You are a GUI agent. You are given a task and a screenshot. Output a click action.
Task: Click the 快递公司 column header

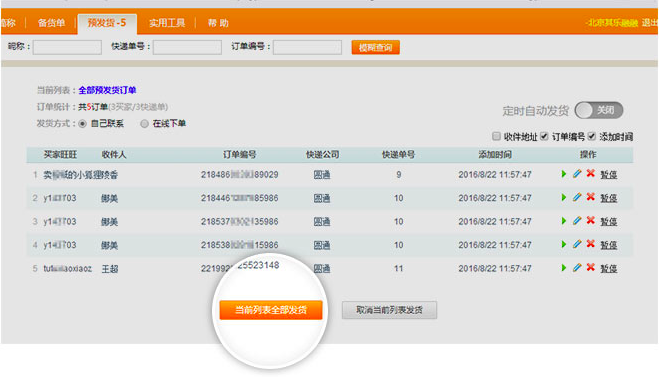[x=322, y=155]
